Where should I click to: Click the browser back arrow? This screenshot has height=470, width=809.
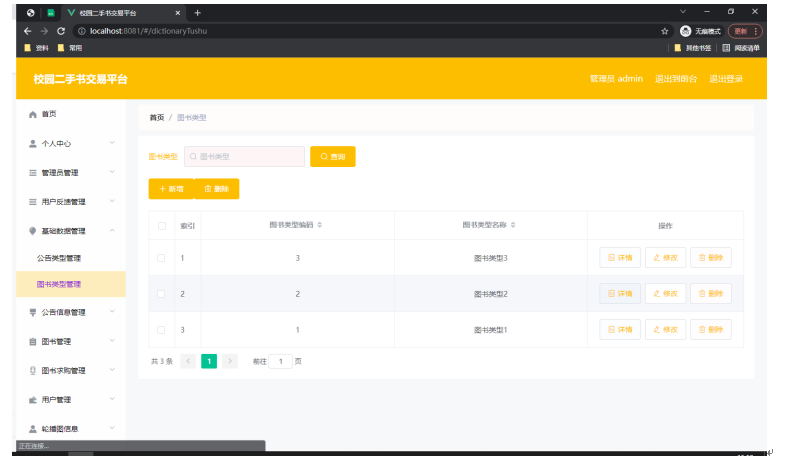click(28, 31)
